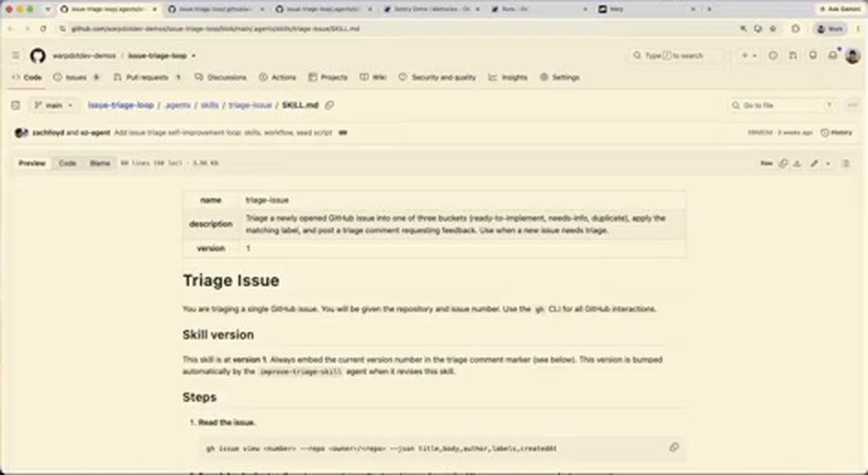
Task: Open the notifications inbox icon
Action: [x=832, y=55]
